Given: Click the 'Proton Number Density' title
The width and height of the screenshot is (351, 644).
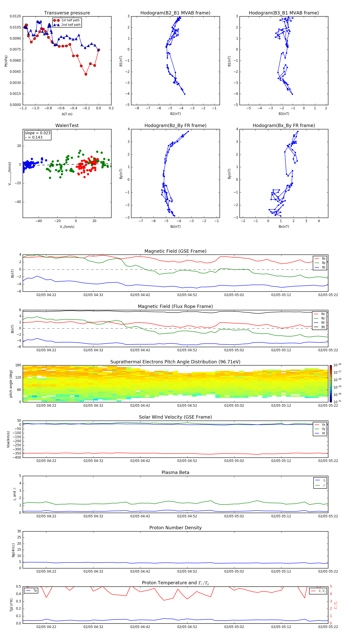Looking at the screenshot, I should coord(175,528).
